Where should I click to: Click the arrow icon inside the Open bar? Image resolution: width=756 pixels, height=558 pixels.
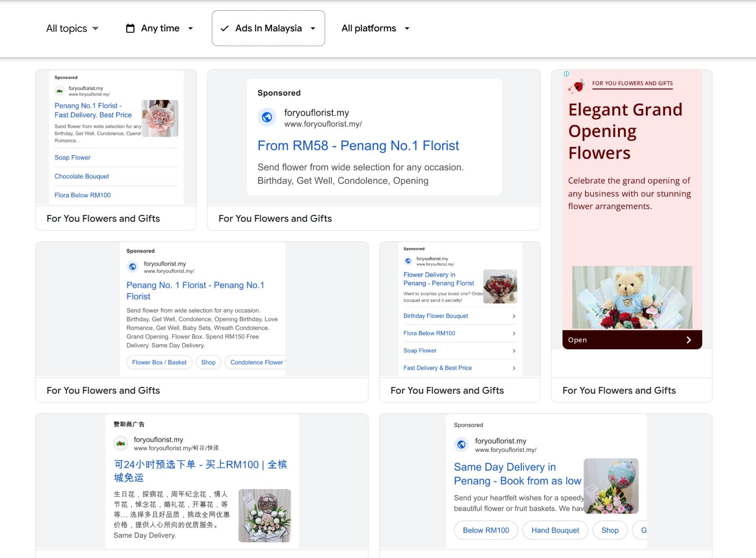[689, 339]
